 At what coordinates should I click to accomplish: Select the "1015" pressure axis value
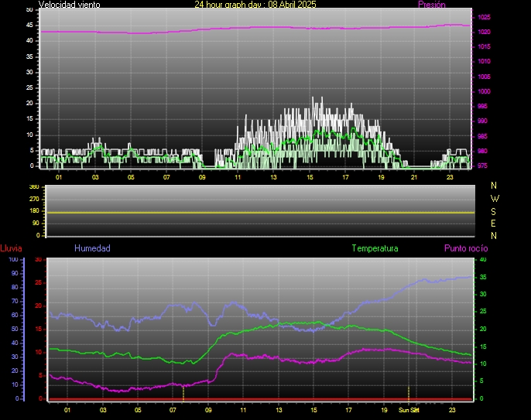coord(484,46)
